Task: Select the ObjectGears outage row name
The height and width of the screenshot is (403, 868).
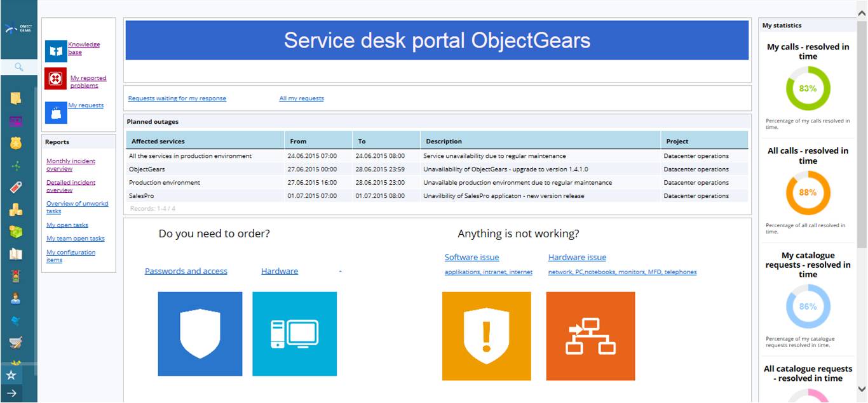Action: click(147, 169)
